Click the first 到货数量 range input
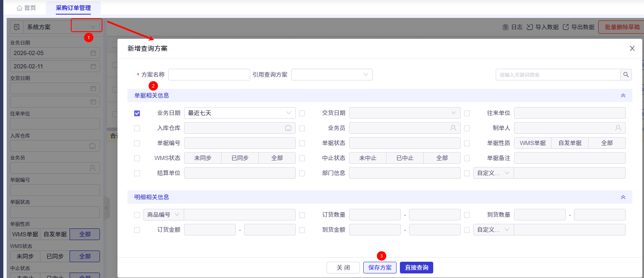 click(540, 215)
